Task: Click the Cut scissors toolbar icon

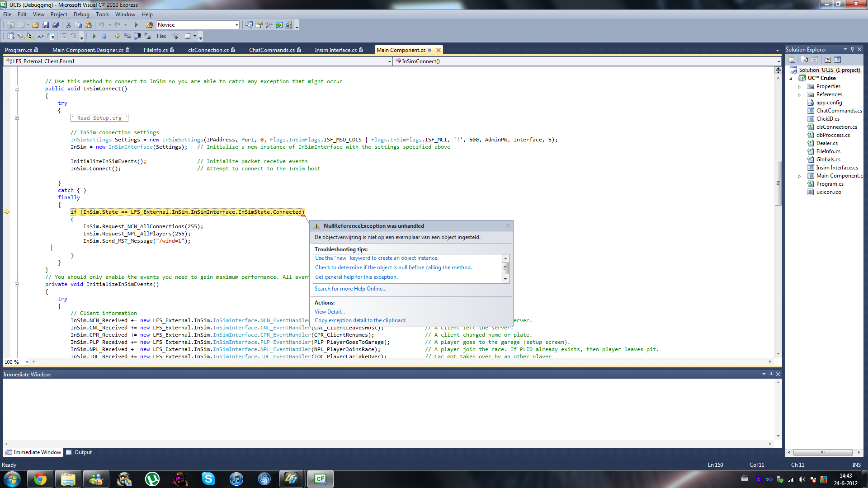Action: (x=68, y=25)
